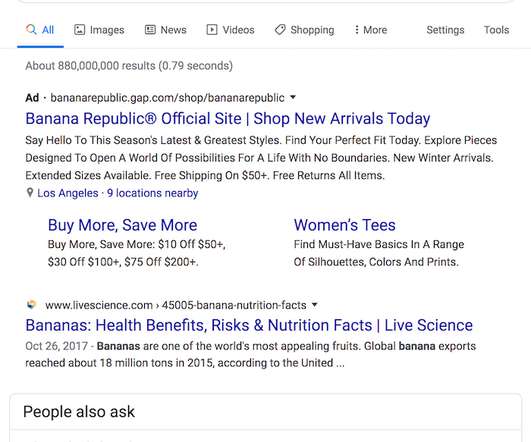Open the search Tools menu
This screenshot has height=442, width=531.
click(496, 30)
